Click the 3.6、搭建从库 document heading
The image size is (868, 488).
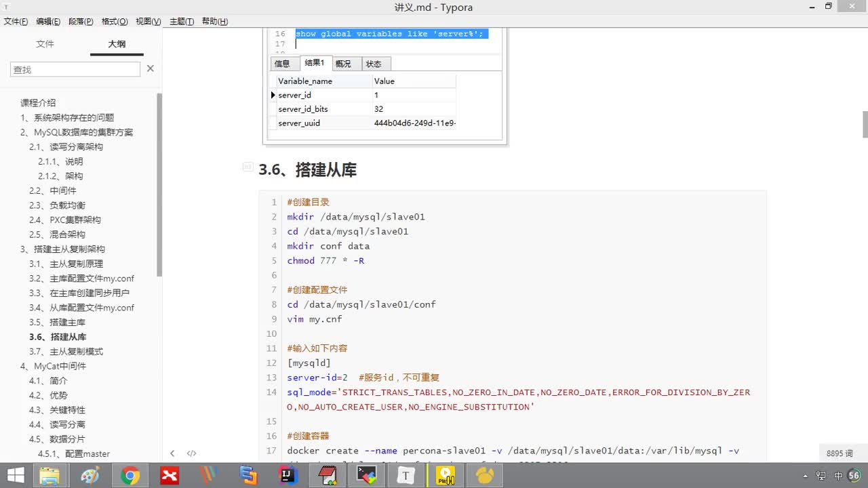tap(307, 169)
